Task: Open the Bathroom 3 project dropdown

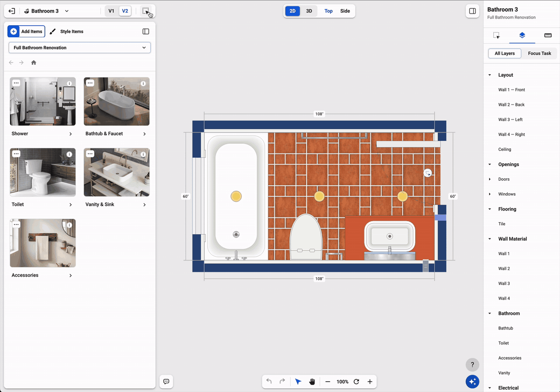Action: tap(46, 11)
